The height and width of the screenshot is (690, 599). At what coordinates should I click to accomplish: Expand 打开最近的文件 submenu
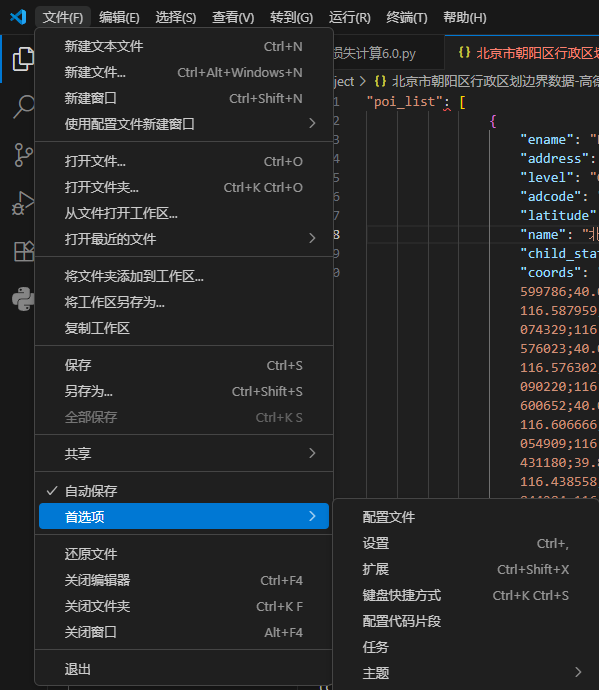[x=184, y=239]
